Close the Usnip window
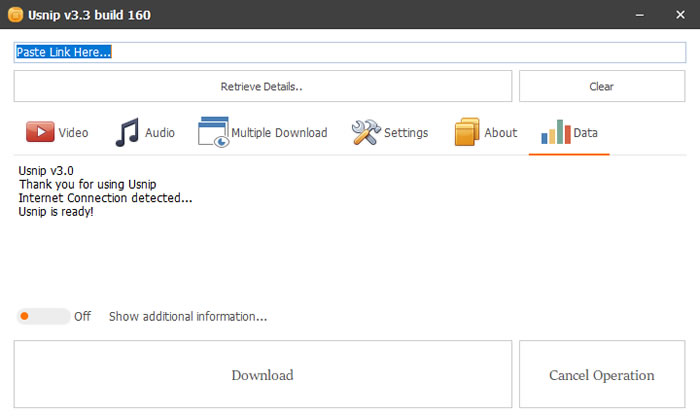This screenshot has height=416, width=700. pos(680,15)
